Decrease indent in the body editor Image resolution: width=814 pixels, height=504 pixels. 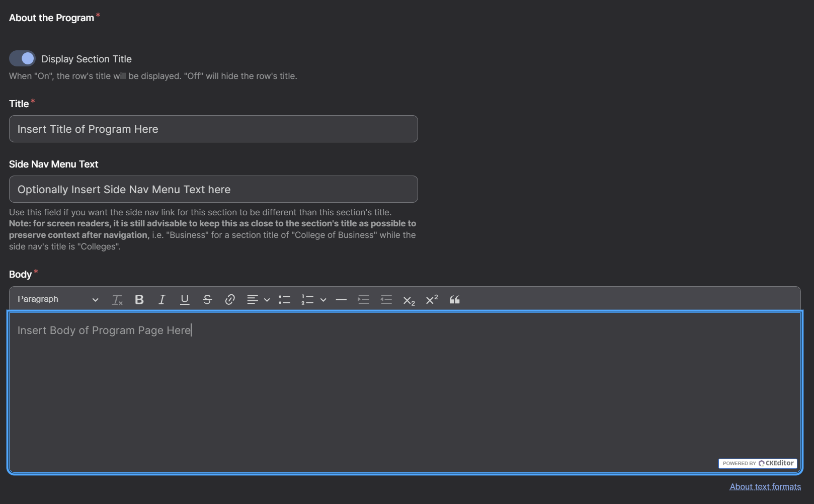coord(386,300)
